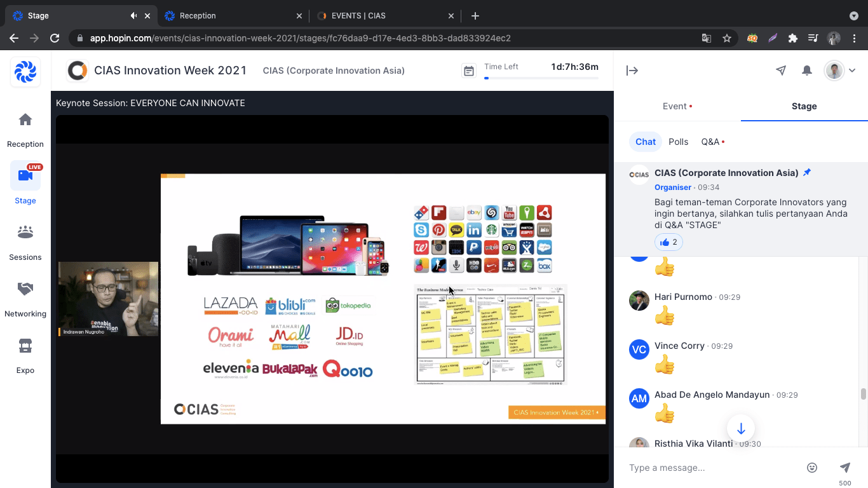Send the chat message
This screenshot has width=868, height=488.
tap(845, 468)
